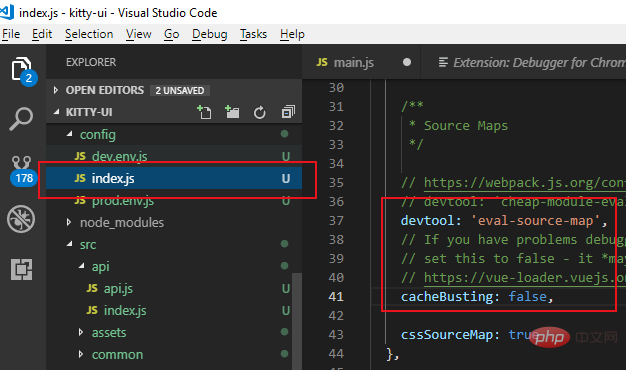The width and height of the screenshot is (628, 370).
Task: Open prod.env.js file
Action: pos(174,200)
